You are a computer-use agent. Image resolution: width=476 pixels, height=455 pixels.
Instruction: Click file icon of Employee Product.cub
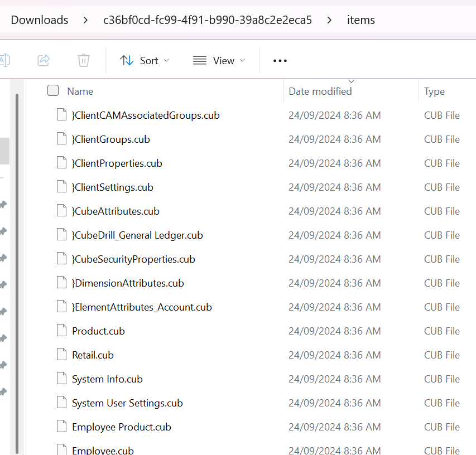point(61,426)
